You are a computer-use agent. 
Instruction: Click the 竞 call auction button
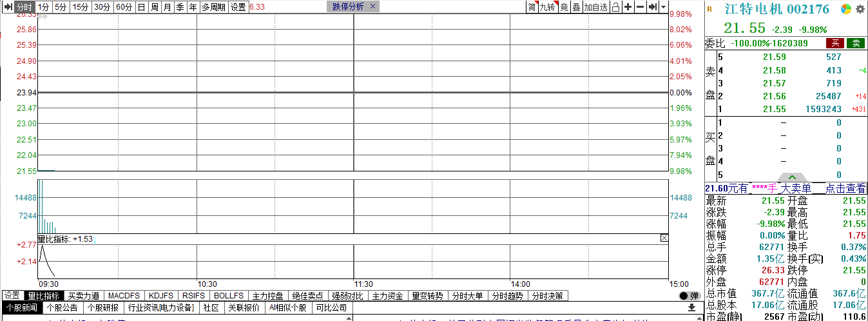pos(564,7)
